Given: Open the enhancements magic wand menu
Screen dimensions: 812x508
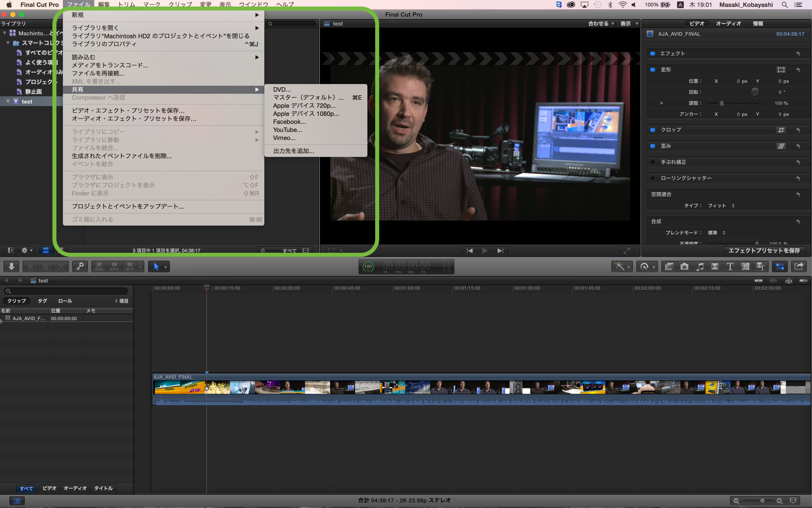Looking at the screenshot, I should 622,267.
